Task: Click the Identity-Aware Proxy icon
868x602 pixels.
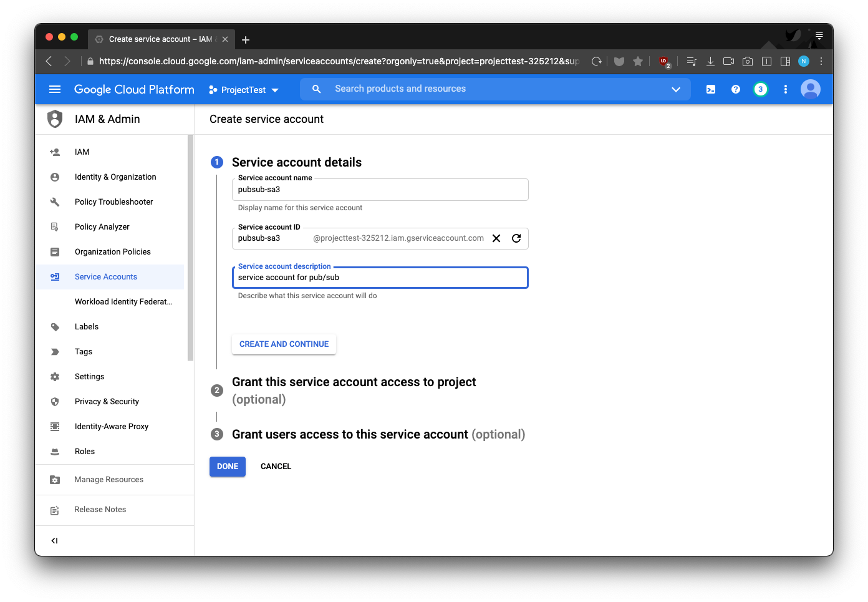Action: point(55,426)
